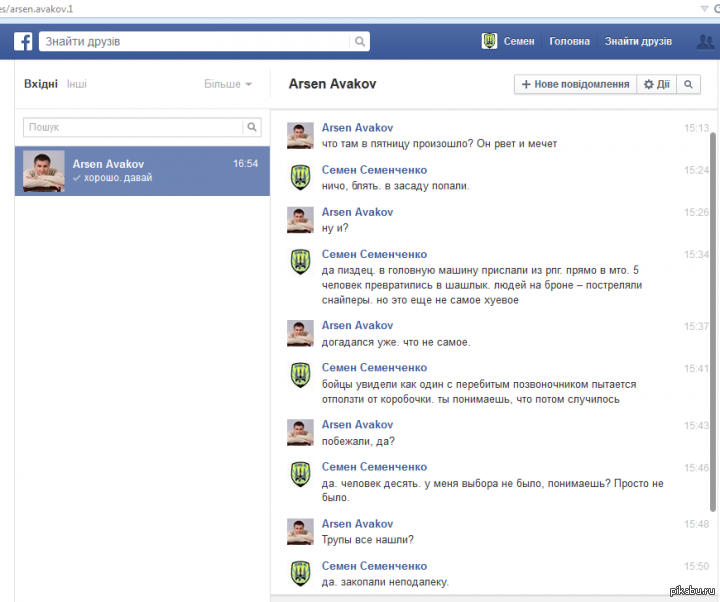Screen dimensions: 720x602
Task: Open Семен Семенченко name link at 15:34
Action: coord(374,254)
